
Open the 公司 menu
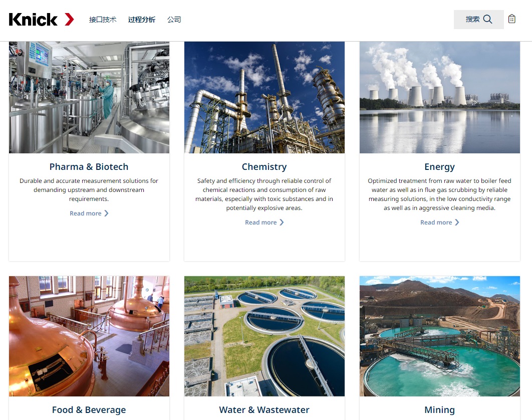pyautogui.click(x=174, y=20)
